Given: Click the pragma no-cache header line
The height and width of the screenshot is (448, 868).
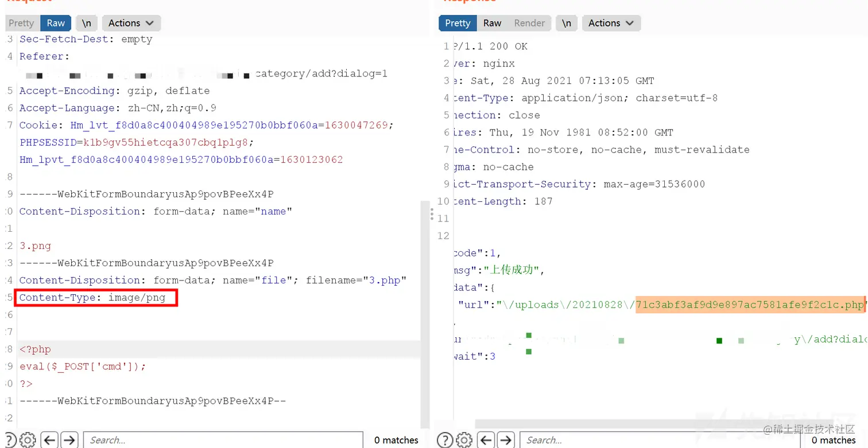Looking at the screenshot, I should (x=494, y=166).
